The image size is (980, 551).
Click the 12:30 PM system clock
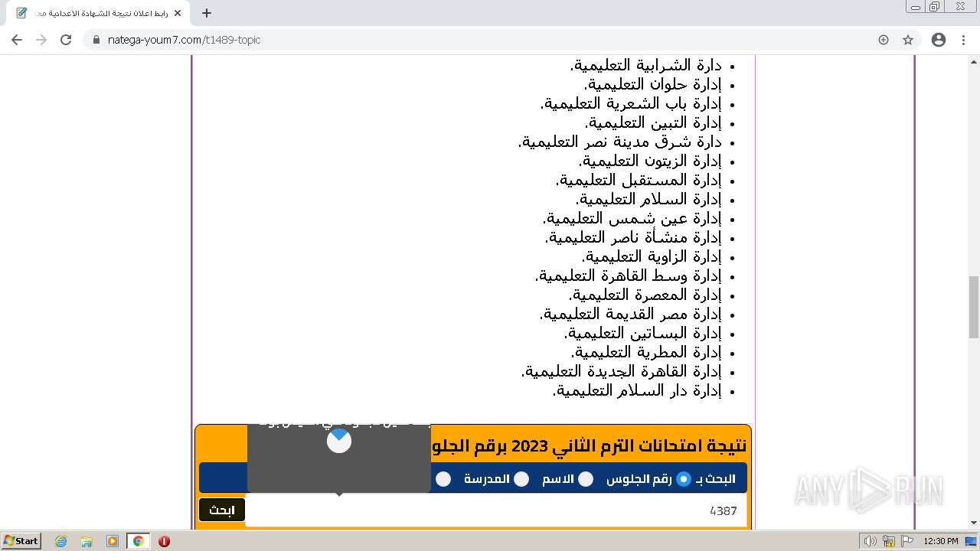click(941, 541)
